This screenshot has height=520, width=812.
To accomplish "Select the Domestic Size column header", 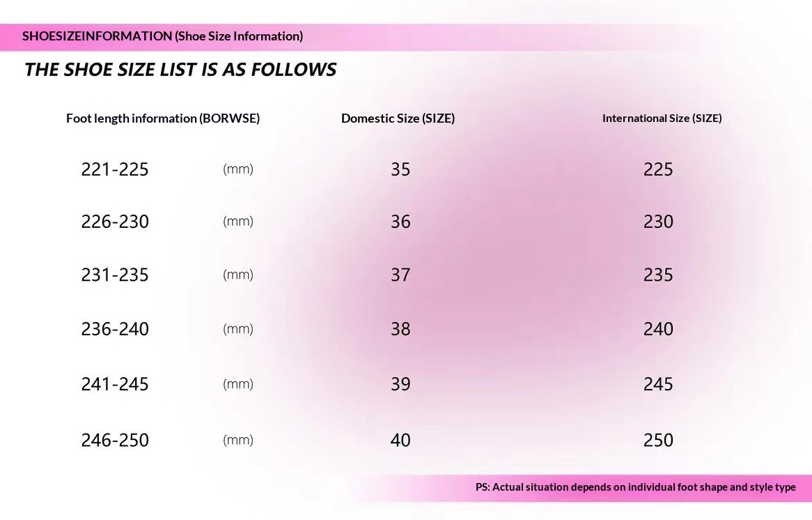I will click(x=398, y=118).
